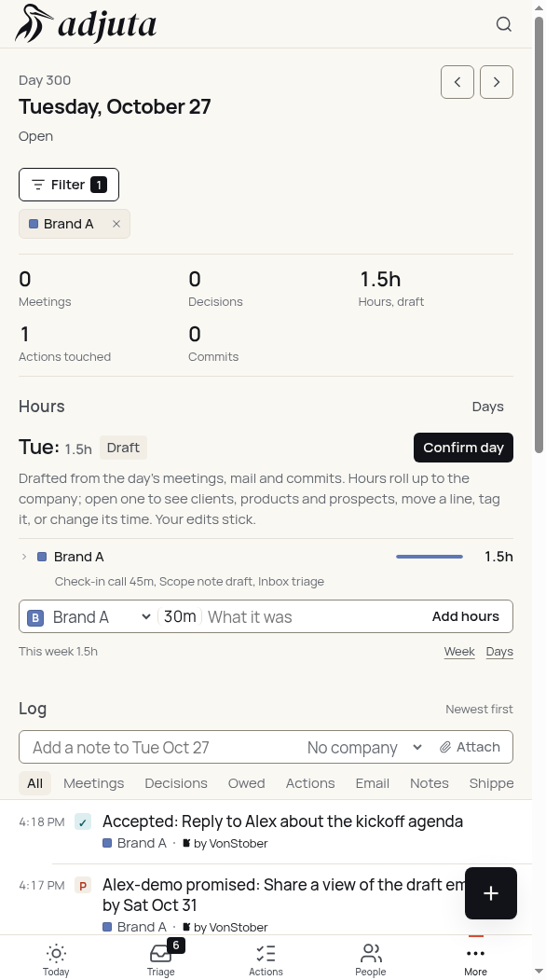Open Actions in bottom navigation
Image resolution: width=546 pixels, height=980 pixels.
click(x=266, y=959)
